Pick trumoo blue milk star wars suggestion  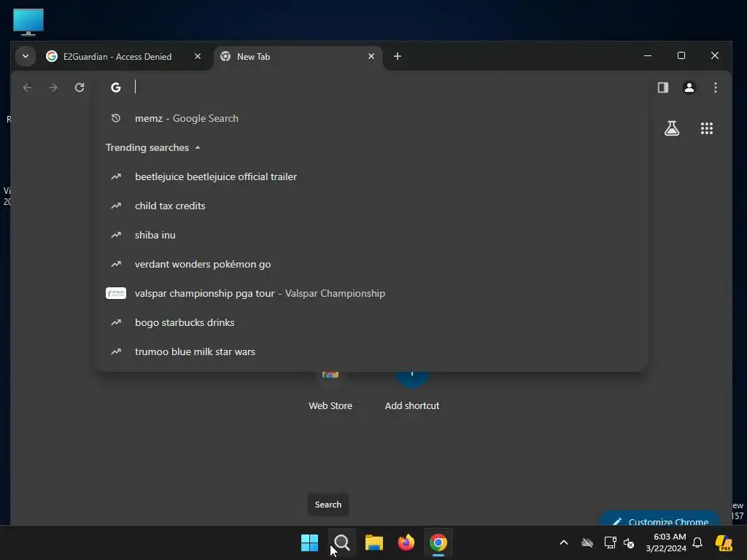coord(371,351)
